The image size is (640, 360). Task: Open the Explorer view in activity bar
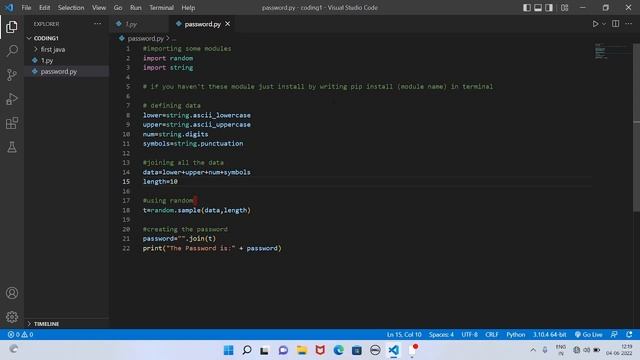(x=12, y=27)
